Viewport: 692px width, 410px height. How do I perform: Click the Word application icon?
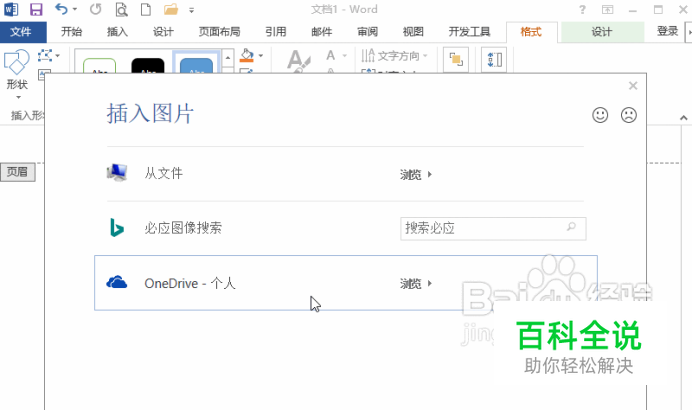click(11, 9)
